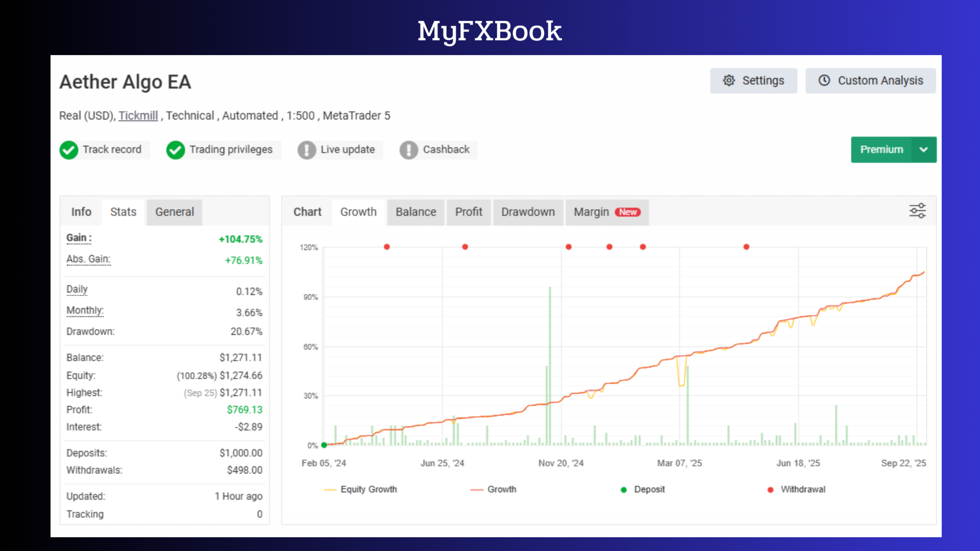This screenshot has width=980, height=551.
Task: Open the chart filter sliders icon
Action: click(917, 211)
